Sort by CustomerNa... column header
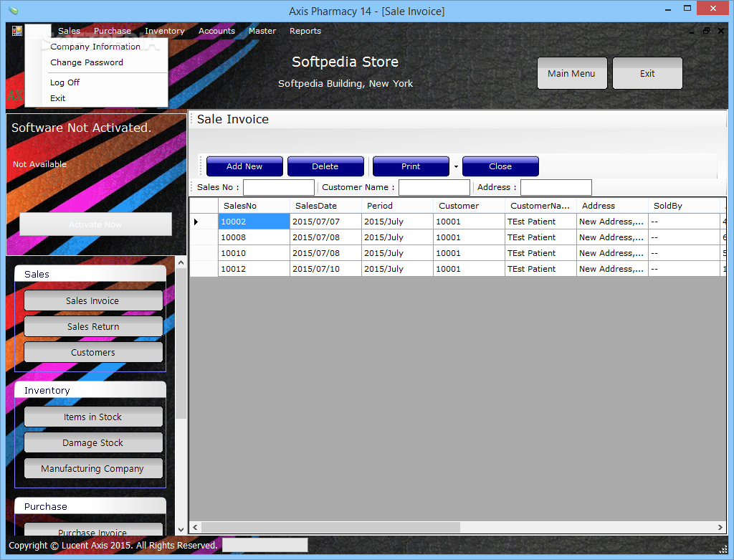The width and height of the screenshot is (734, 560). (540, 206)
